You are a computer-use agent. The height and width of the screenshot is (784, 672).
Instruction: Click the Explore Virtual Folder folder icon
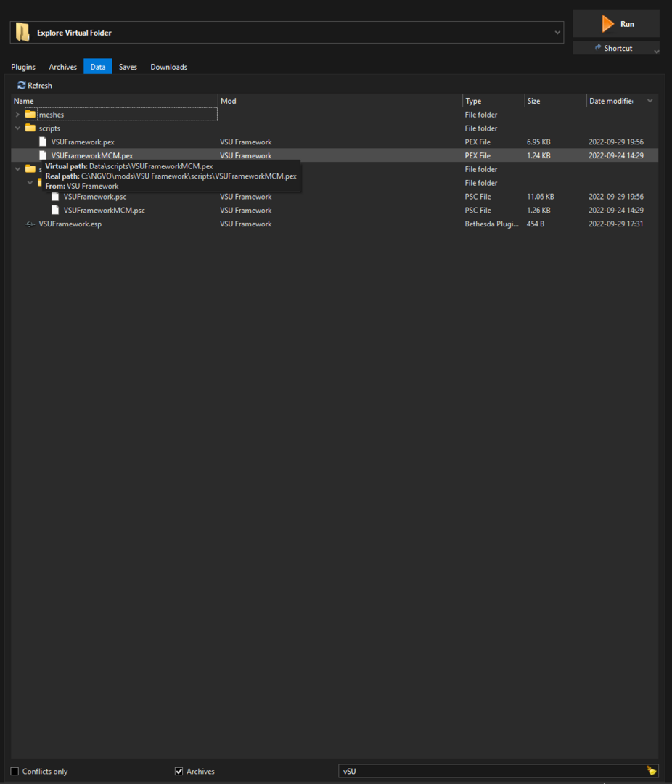22,33
